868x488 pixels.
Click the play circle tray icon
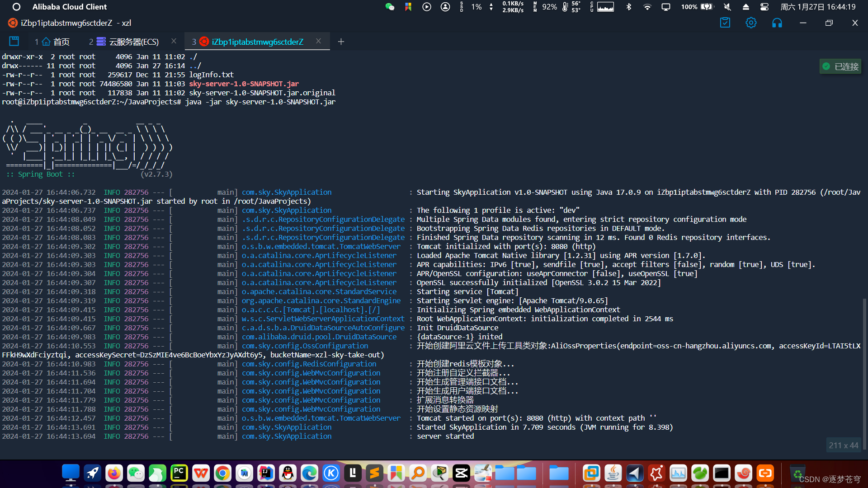[426, 7]
